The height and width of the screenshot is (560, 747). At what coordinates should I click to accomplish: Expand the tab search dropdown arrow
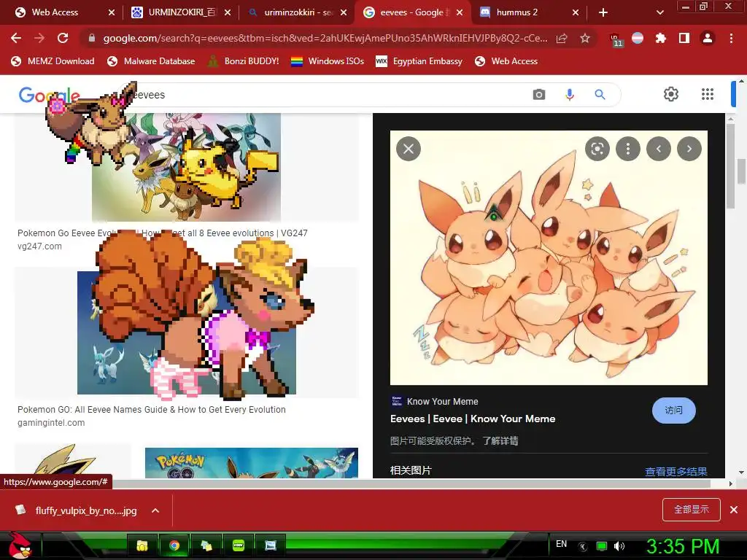coord(659,12)
